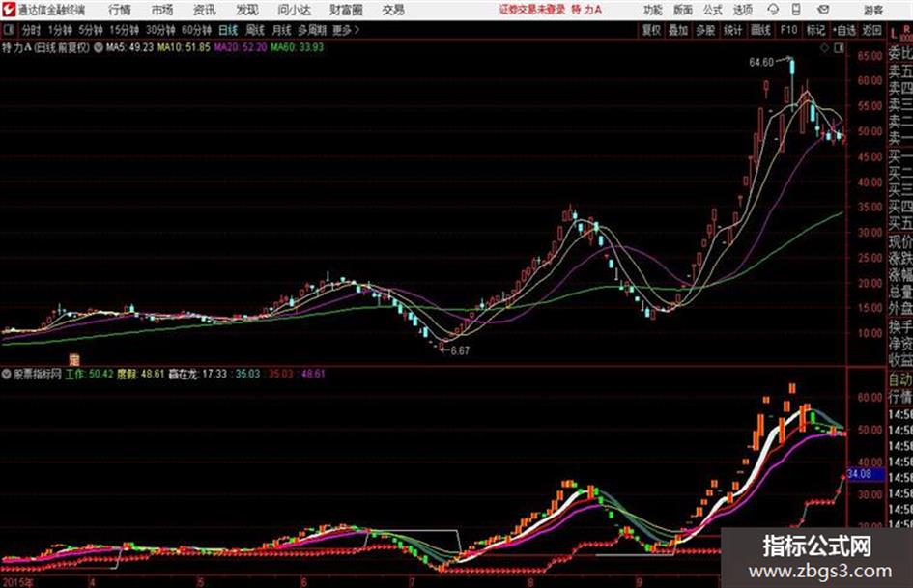Toggle the left panel layout icon
913x588 pixels.
pyautogui.click(x=9, y=30)
